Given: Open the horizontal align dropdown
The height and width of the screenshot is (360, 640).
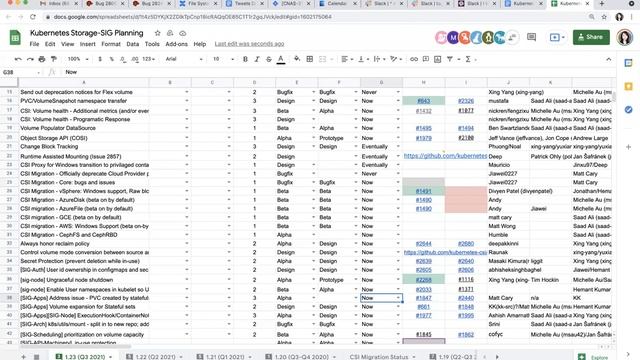Looking at the screenshot, I should [x=347, y=59].
